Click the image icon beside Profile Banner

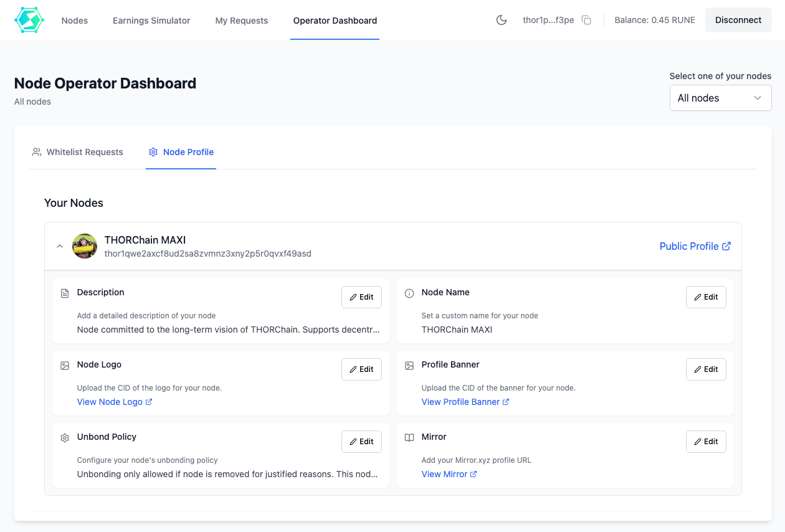(x=409, y=366)
